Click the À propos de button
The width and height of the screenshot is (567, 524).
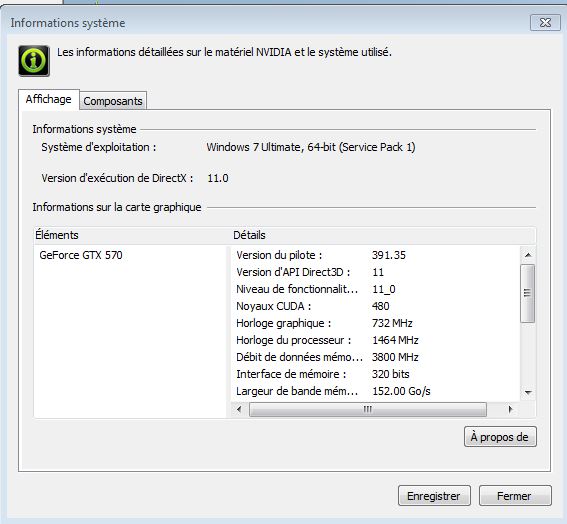point(500,437)
